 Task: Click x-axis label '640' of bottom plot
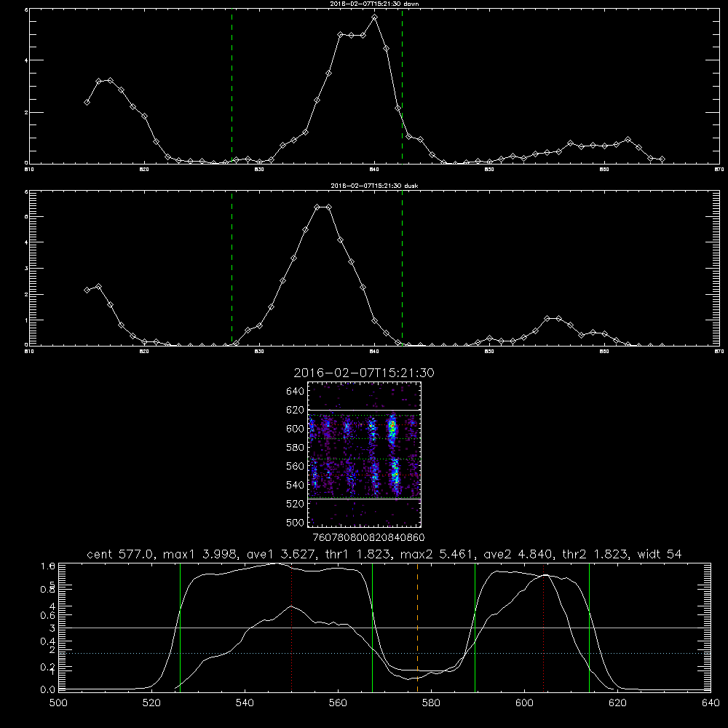pyautogui.click(x=711, y=703)
